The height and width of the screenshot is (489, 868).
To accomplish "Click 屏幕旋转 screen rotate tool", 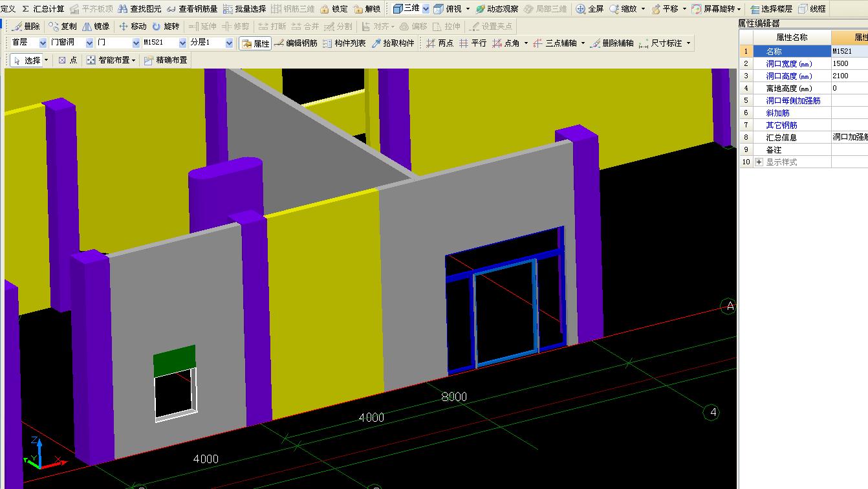I will coord(713,9).
